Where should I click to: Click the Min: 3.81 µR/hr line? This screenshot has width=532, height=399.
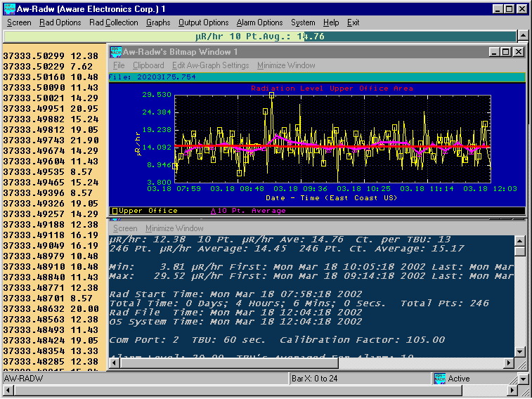coord(311,267)
